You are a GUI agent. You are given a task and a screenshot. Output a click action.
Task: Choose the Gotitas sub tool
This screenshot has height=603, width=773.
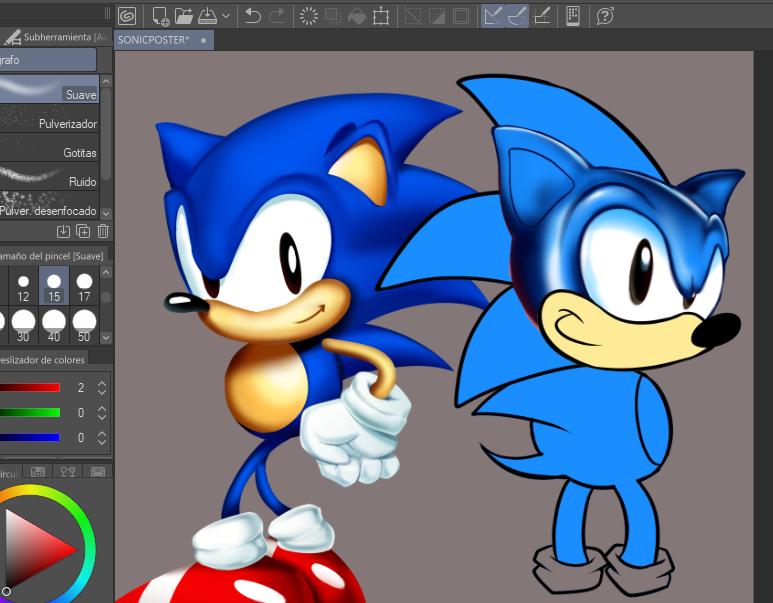(x=49, y=147)
